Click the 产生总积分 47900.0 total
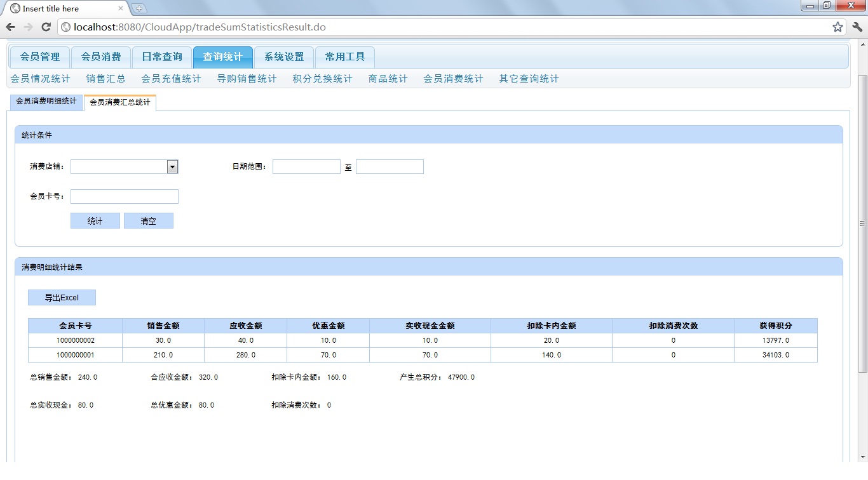 (437, 377)
